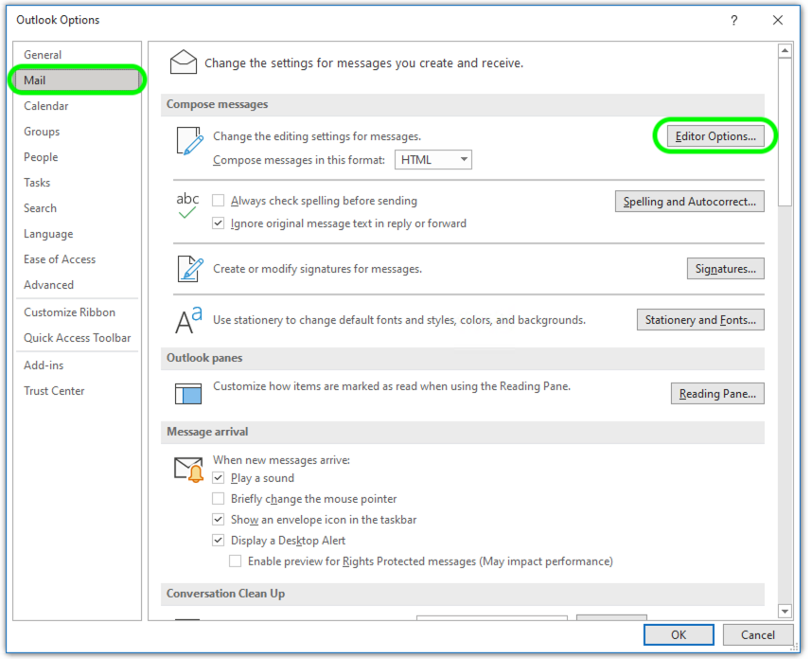Click the stationery fonts Aa icon
The width and height of the screenshot is (812, 659).
tap(188, 320)
